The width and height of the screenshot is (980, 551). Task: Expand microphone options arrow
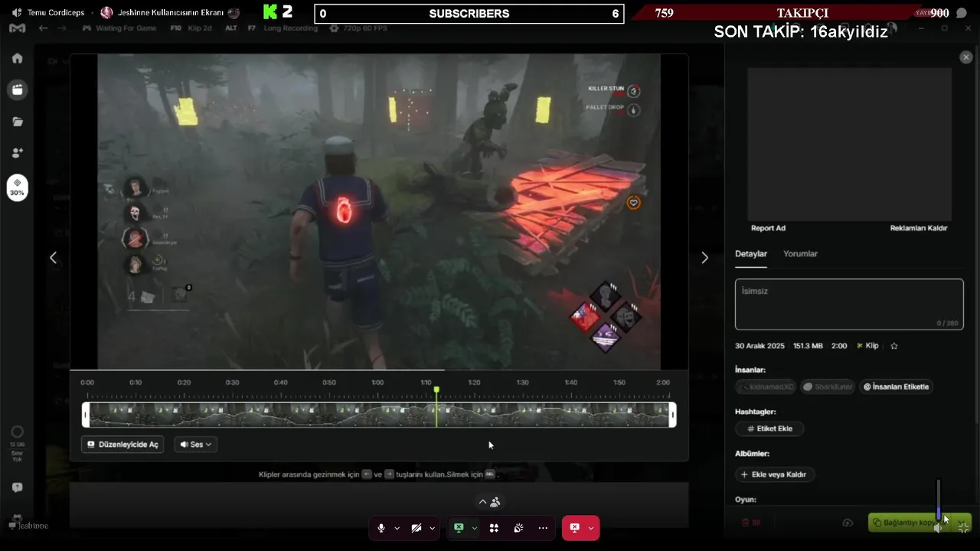[x=397, y=528]
